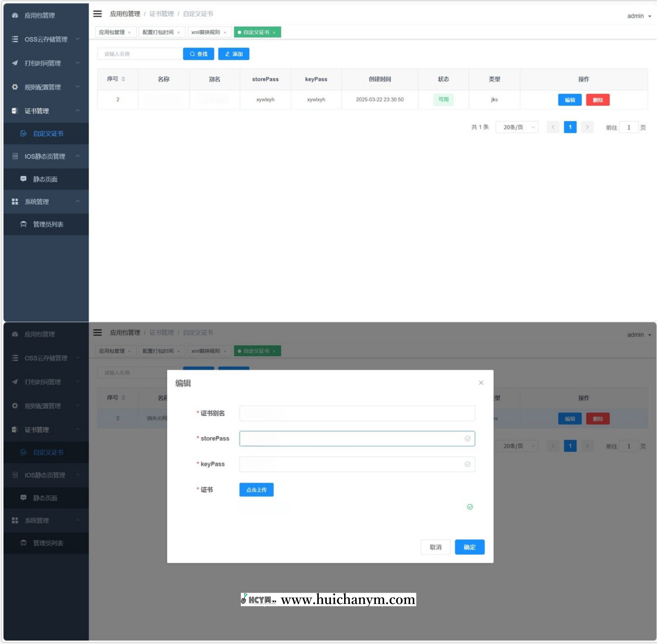Click the sort arrows next to 序号 in the upper table
The width and height of the screenshot is (657, 644).
pos(123,79)
